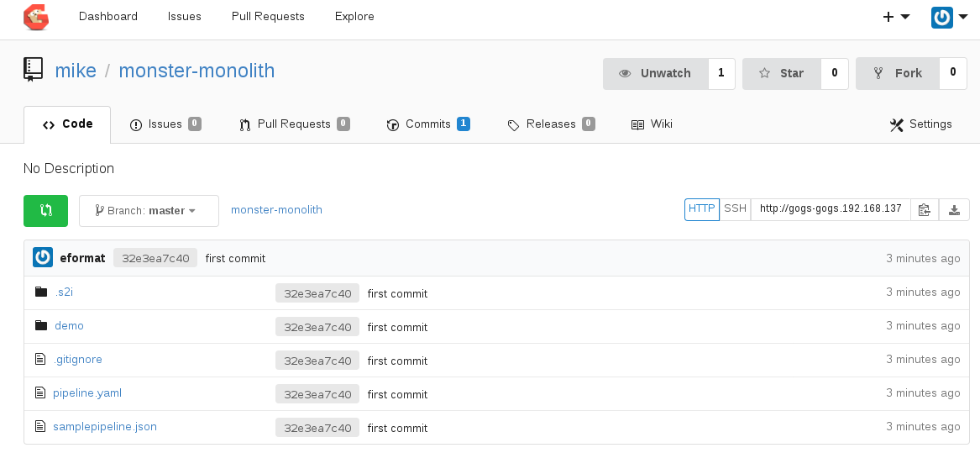980x453 pixels.
Task: Download the repository archive
Action: (954, 210)
